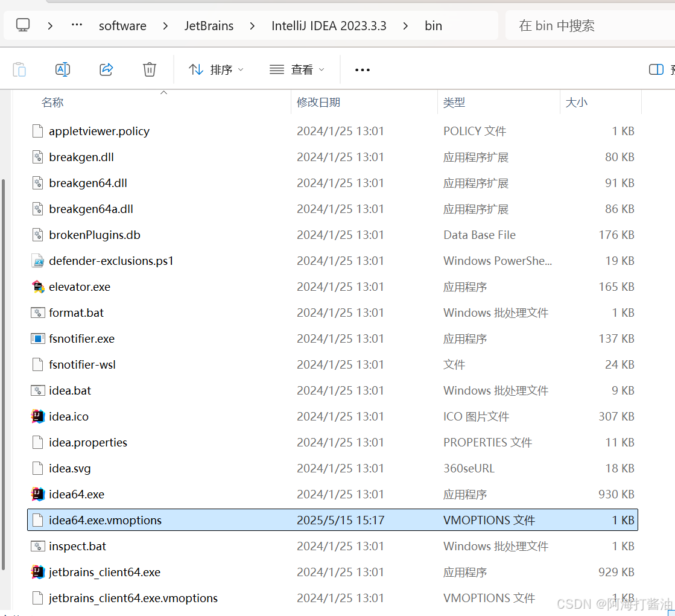
Task: Click the date 2025/5/15 15:17
Action: pyautogui.click(x=340, y=521)
